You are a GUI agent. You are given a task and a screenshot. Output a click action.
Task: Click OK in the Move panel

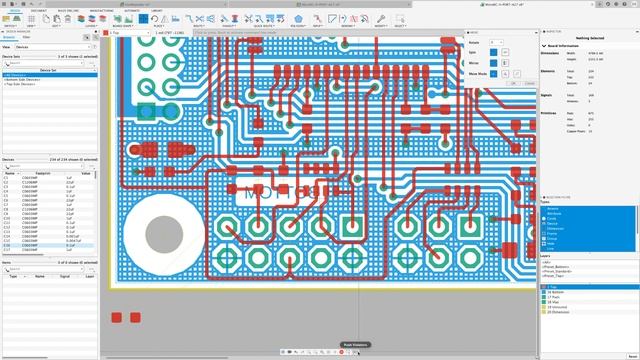pyautogui.click(x=513, y=83)
